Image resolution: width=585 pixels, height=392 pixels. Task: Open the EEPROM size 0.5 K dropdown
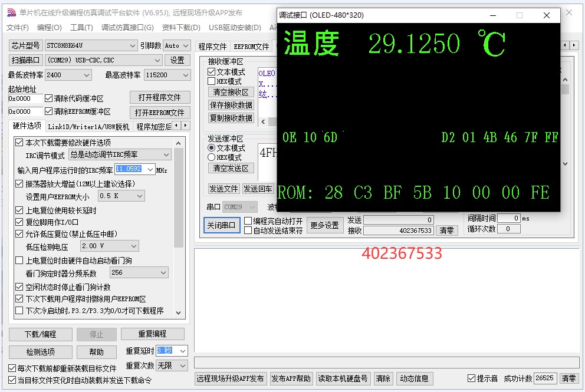point(121,196)
